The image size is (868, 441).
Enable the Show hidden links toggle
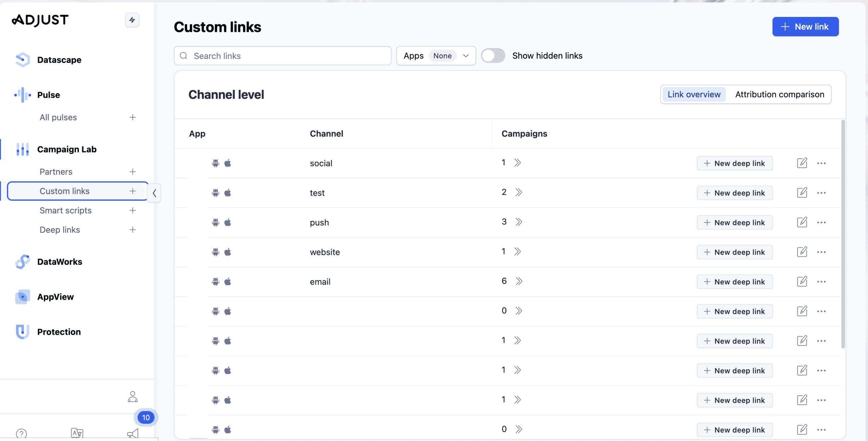click(x=493, y=56)
